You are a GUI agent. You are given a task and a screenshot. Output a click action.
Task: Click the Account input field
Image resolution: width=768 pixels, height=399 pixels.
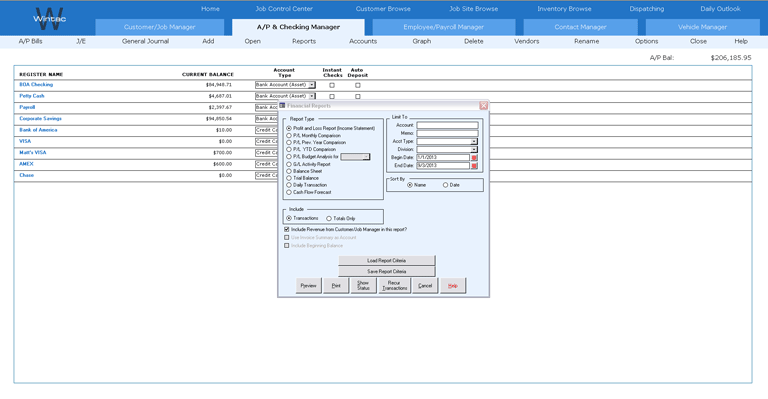pyautogui.click(x=447, y=125)
